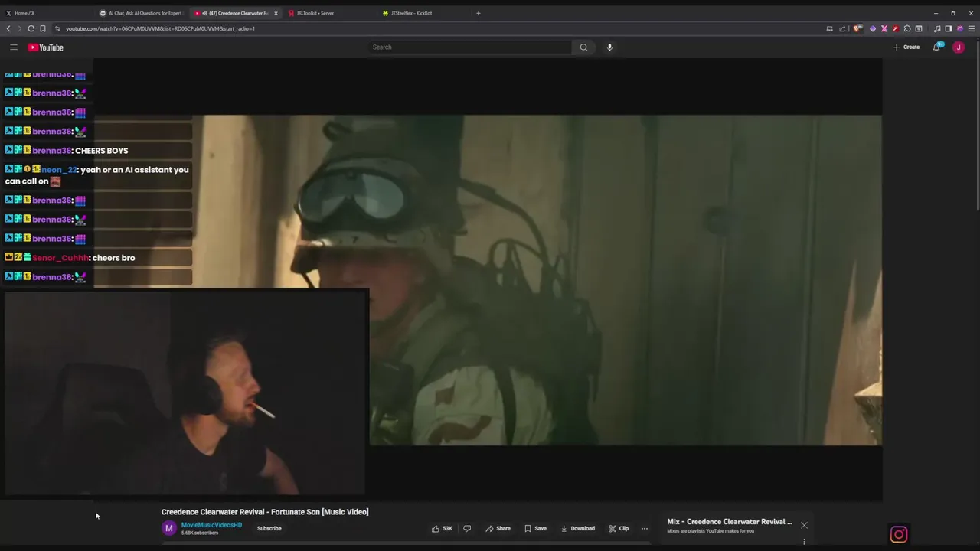Click the purple M channel avatar
This screenshot has width=980, height=551.
coord(169,528)
